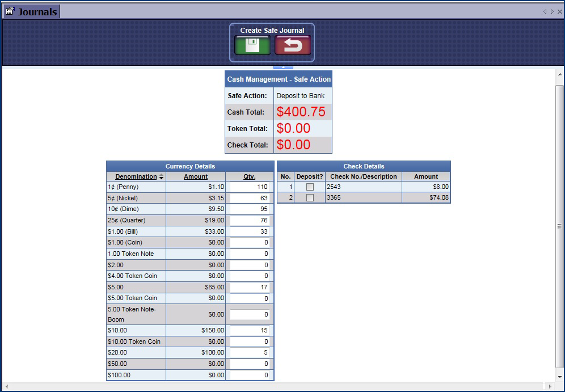The image size is (565, 392).
Task: Click the red back arrow icon
Action: (293, 45)
